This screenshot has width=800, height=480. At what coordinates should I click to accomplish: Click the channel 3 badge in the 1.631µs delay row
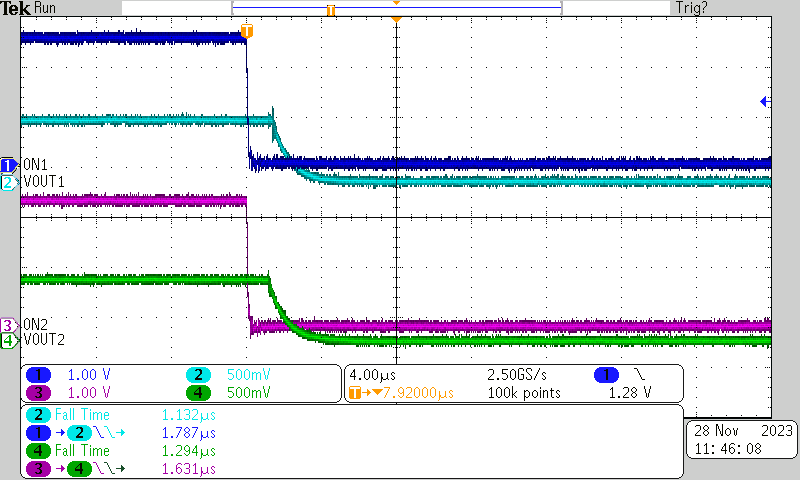tap(38, 469)
